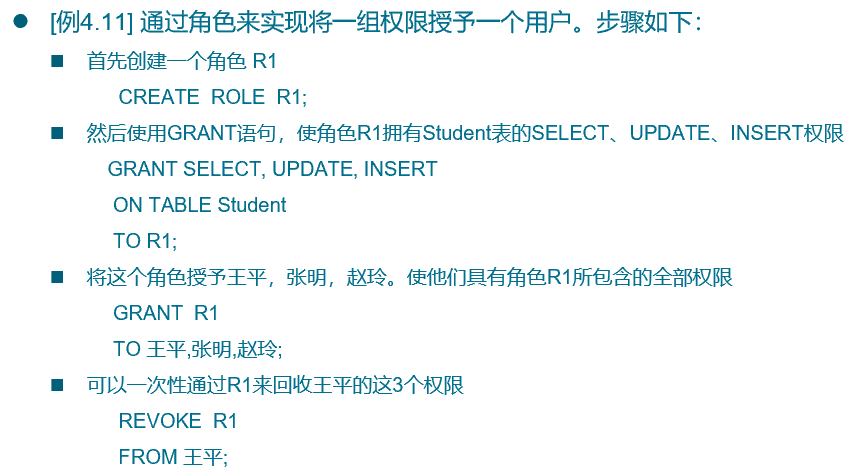
Task: Click the TO R1; line
Action: pyautogui.click(x=144, y=241)
